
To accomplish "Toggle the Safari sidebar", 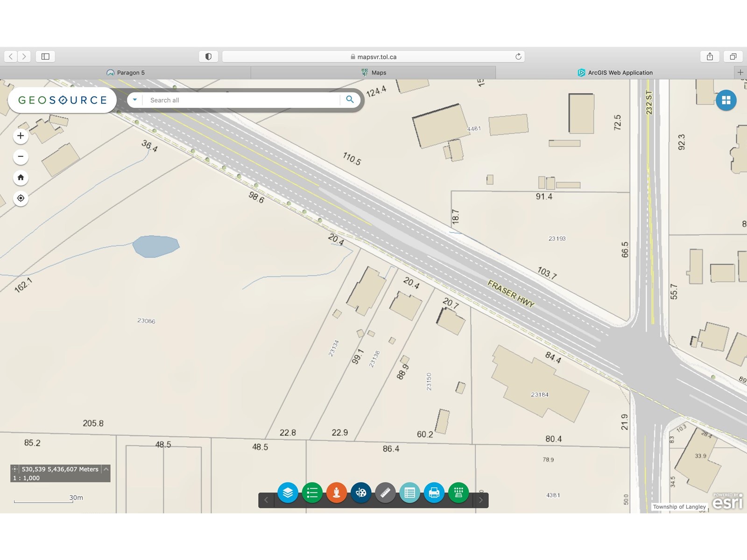I will click(x=45, y=56).
